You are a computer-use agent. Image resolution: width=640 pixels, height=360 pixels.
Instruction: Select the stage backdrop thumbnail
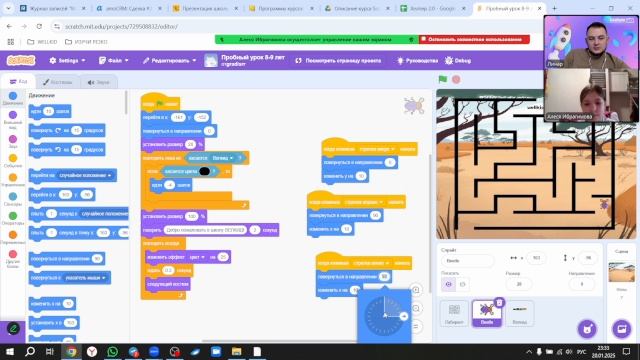coord(621,273)
